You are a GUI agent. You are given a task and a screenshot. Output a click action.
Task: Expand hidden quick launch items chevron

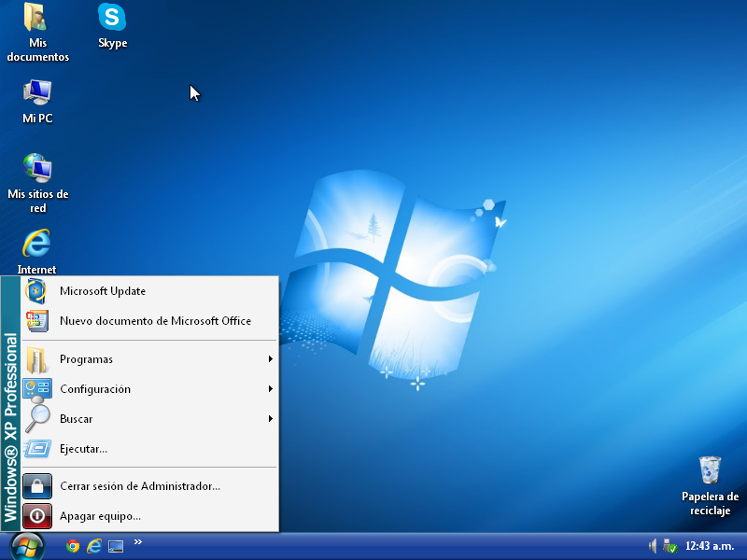click(x=138, y=542)
